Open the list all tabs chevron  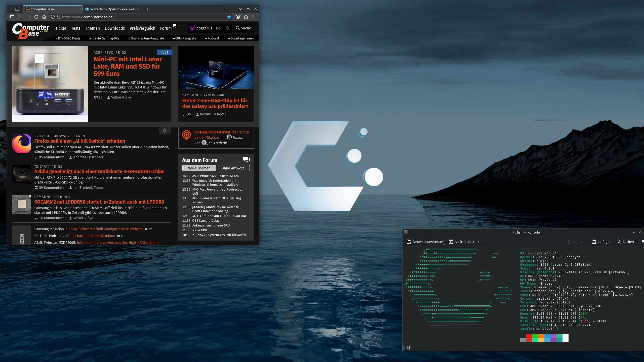pyautogui.click(x=226, y=9)
